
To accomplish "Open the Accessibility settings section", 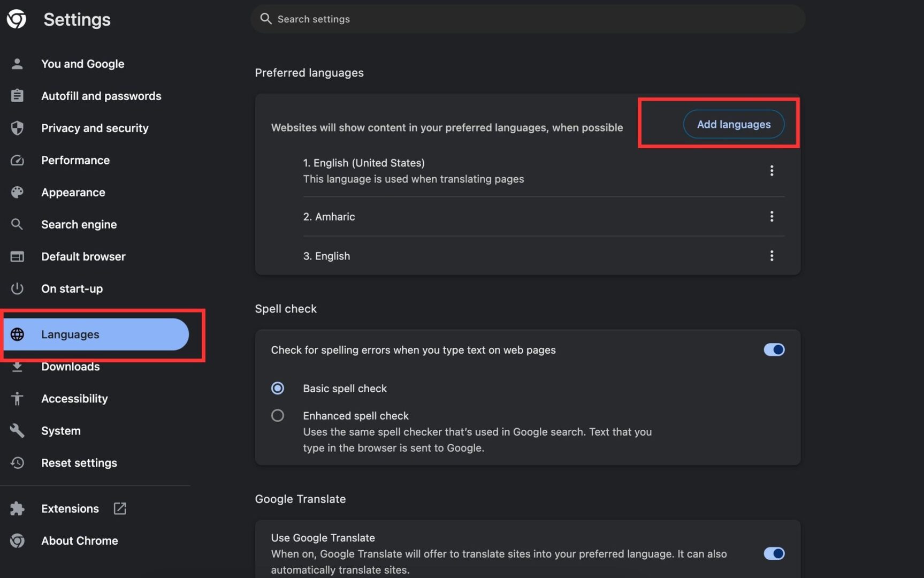I will tap(74, 398).
